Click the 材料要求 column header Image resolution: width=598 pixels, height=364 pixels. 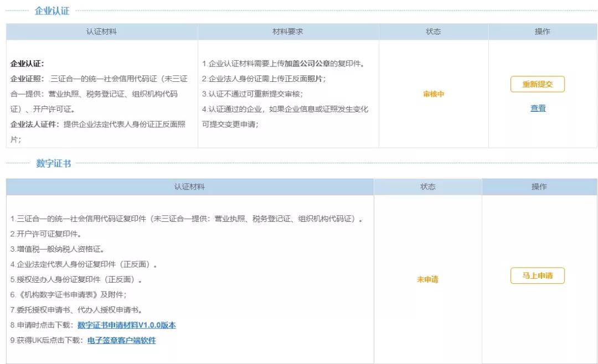pyautogui.click(x=288, y=32)
